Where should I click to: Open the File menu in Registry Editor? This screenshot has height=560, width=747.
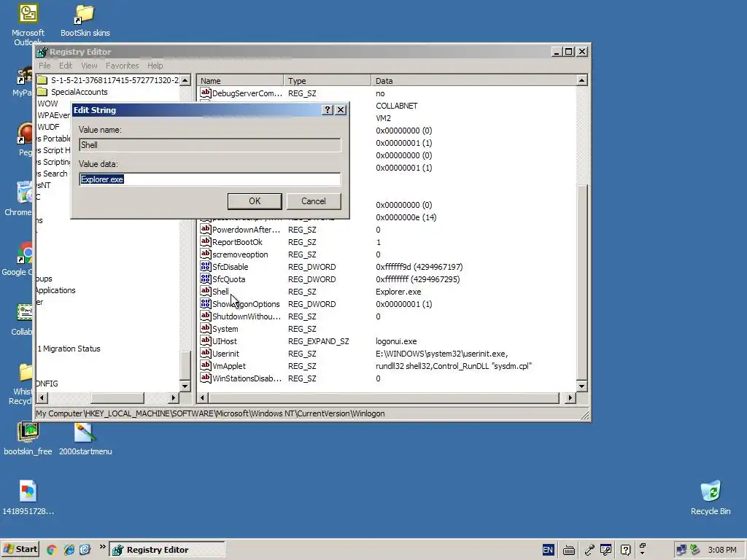[44, 66]
